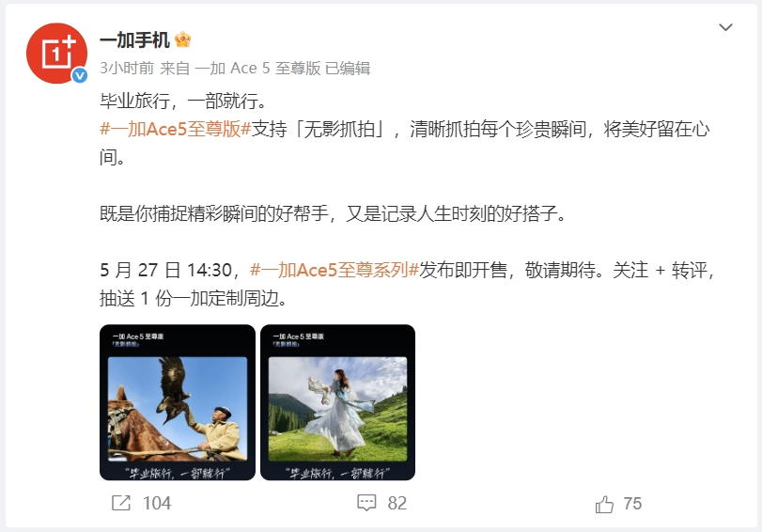Viewport: 762px width, 532px height.
Task: Open the #一加Ace5至尊版# hashtag link
Action: (176, 130)
